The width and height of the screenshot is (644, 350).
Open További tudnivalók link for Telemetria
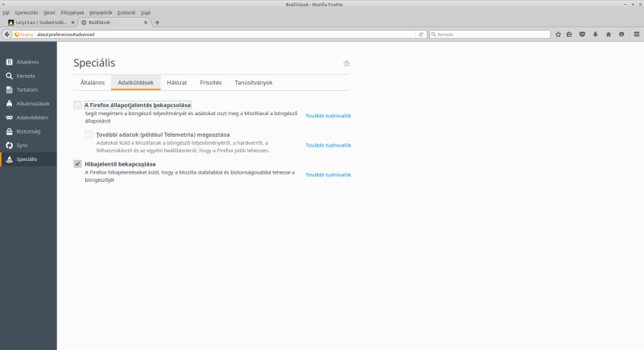[x=328, y=146]
